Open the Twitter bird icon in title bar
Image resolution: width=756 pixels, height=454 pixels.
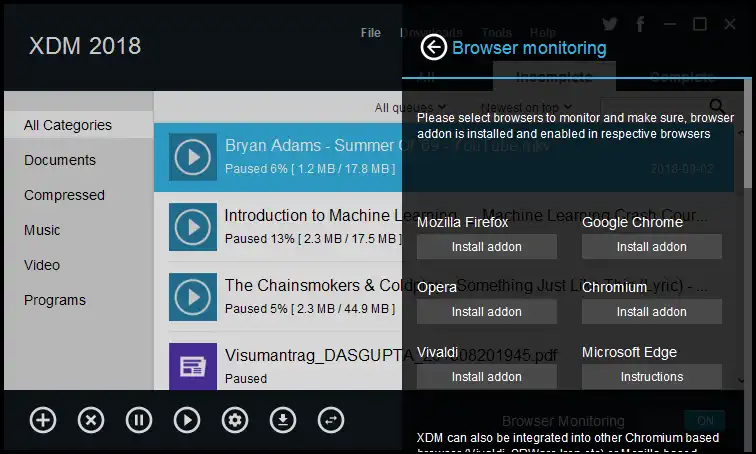pos(610,24)
